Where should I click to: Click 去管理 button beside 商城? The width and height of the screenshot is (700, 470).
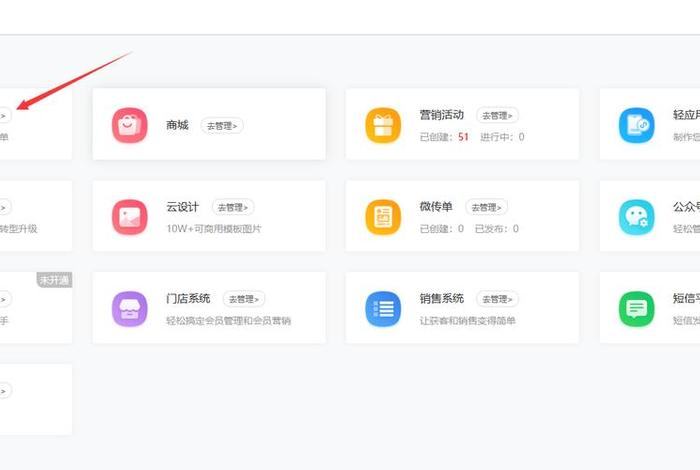point(222,126)
